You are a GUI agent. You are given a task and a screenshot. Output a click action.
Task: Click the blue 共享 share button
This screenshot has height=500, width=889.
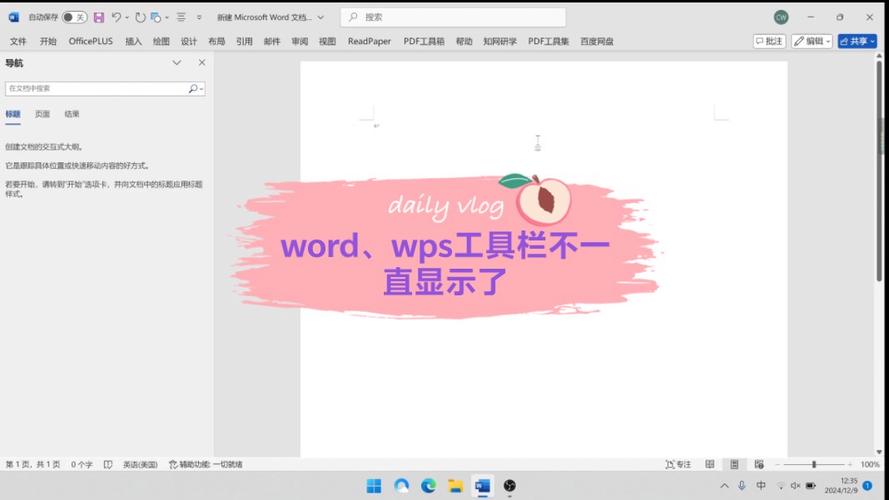point(857,41)
